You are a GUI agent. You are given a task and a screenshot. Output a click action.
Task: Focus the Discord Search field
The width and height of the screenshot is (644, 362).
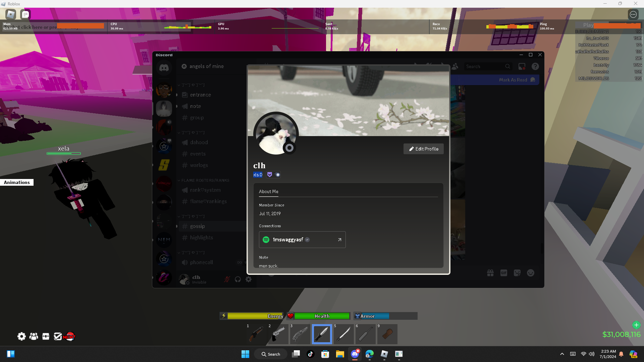click(x=488, y=66)
